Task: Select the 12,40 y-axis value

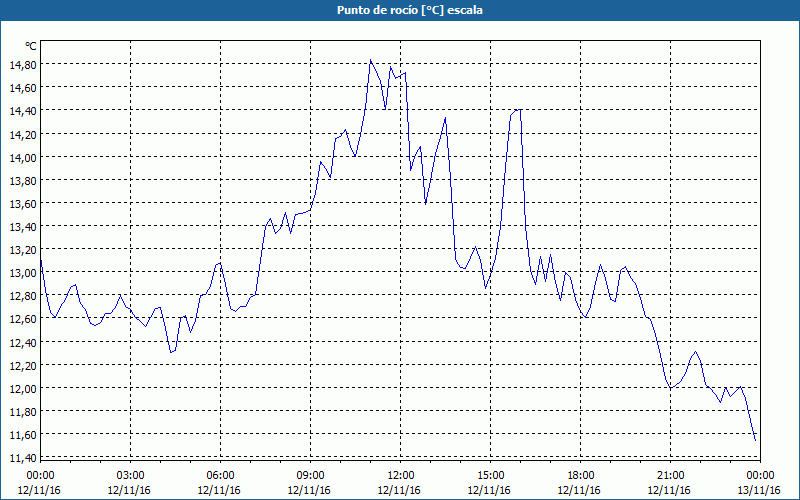Action: point(22,342)
